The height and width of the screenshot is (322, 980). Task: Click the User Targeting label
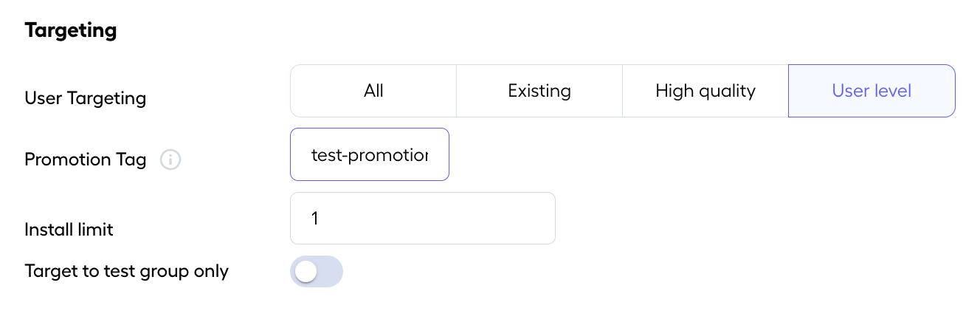[x=86, y=97]
